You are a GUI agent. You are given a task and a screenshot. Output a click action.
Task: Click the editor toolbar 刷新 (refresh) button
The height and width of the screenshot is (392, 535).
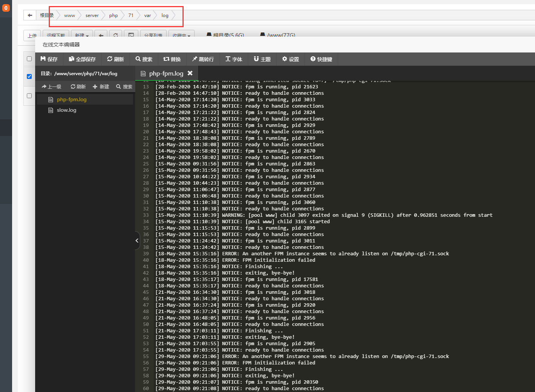(x=115, y=59)
